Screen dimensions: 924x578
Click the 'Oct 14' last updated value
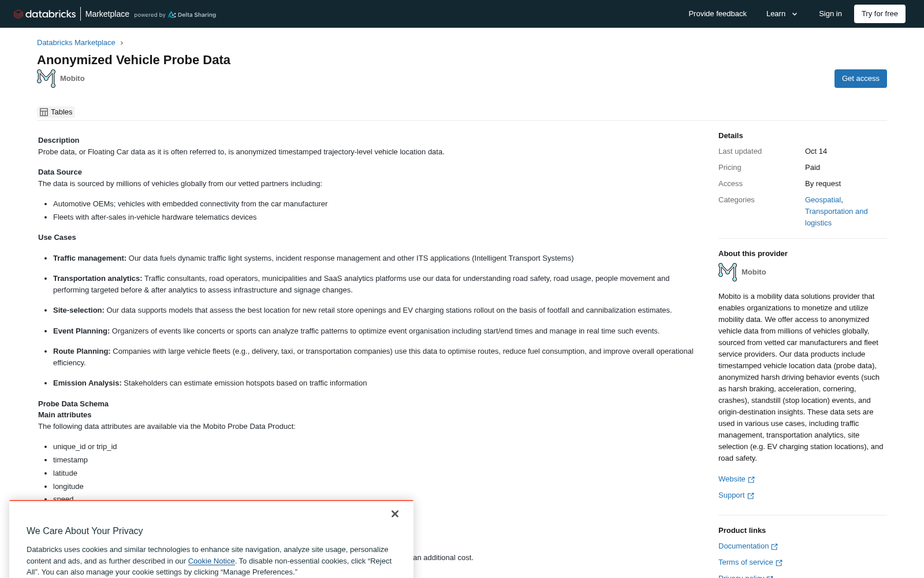point(816,151)
